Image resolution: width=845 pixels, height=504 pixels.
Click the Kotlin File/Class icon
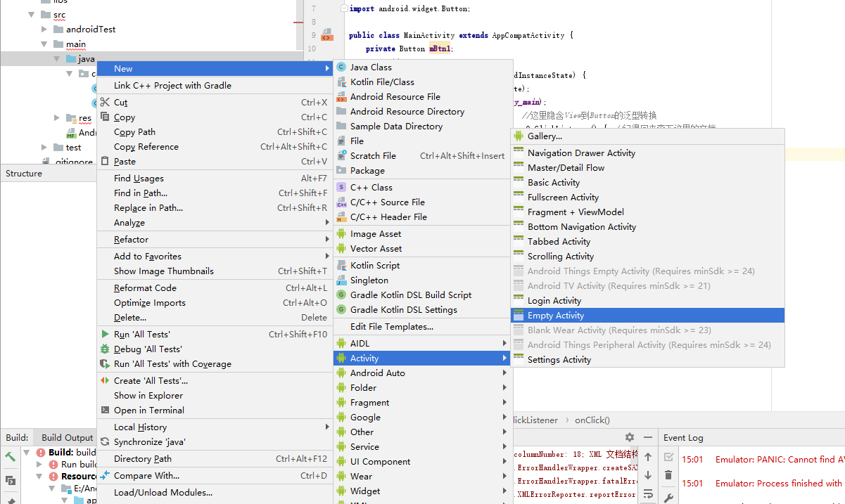[x=341, y=82]
